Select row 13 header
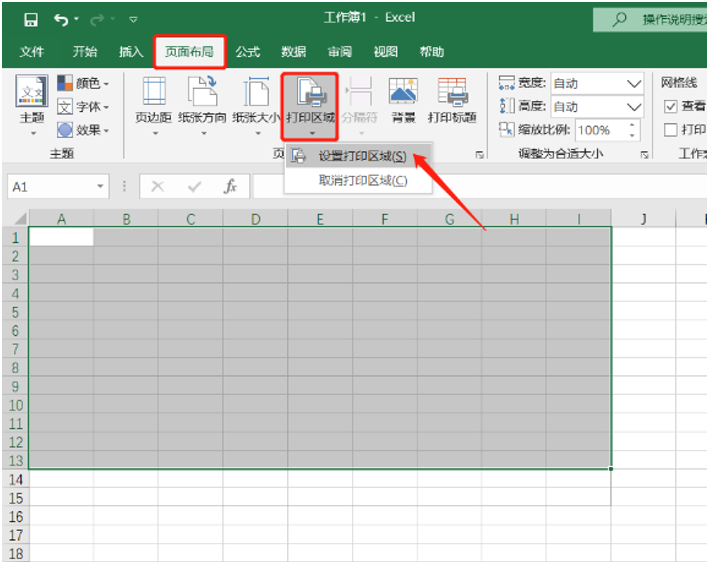 click(x=15, y=461)
